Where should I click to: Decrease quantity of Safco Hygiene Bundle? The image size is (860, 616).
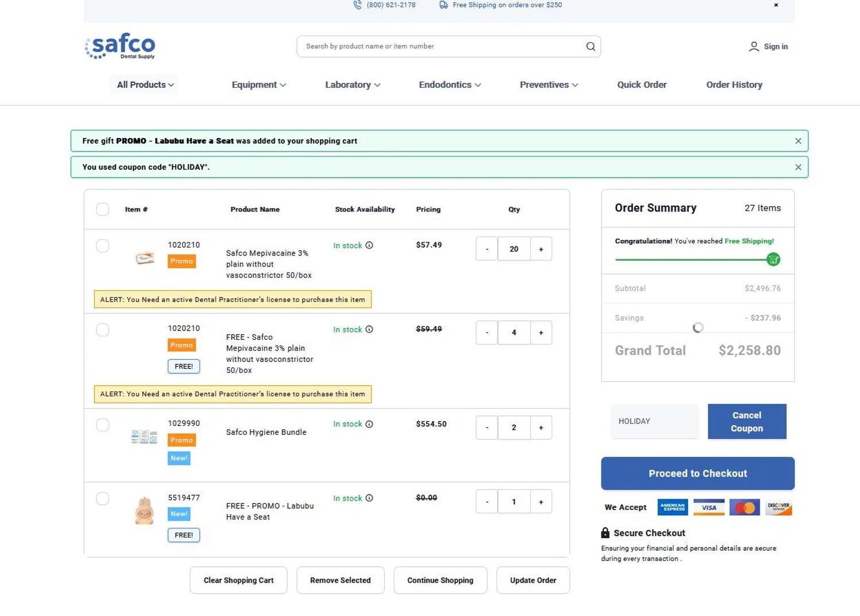pyautogui.click(x=487, y=427)
